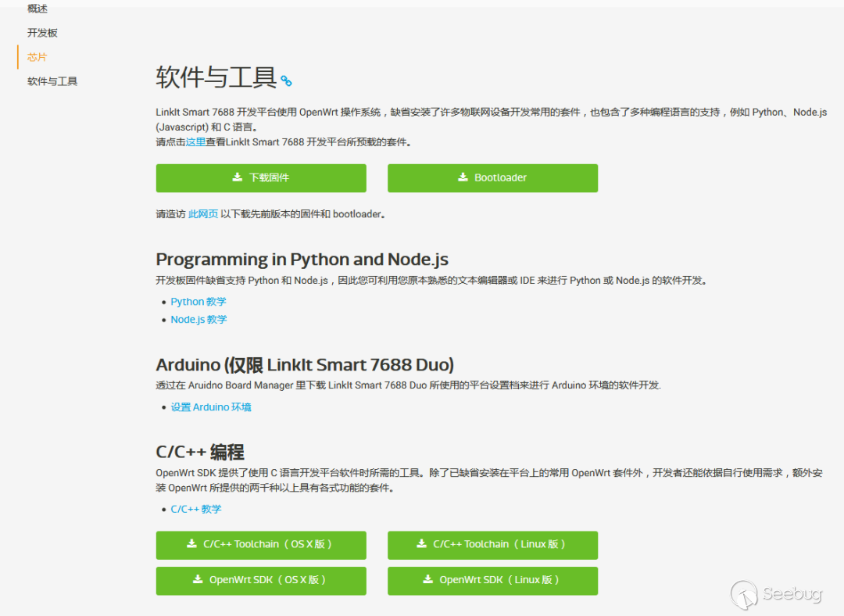Go to 芯片 section in sidebar
The height and width of the screenshot is (616, 844).
pyautogui.click(x=38, y=57)
